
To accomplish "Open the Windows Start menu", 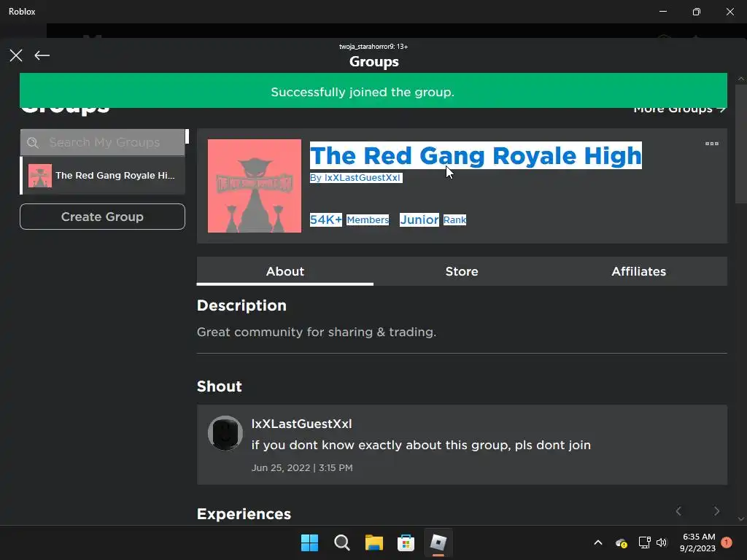I will 309,542.
